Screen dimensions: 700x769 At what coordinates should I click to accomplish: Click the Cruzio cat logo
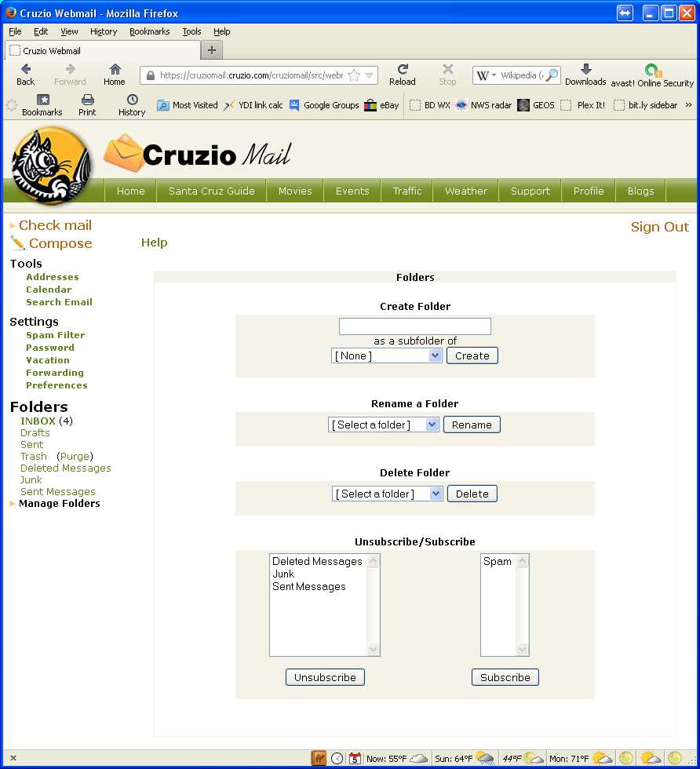pyautogui.click(x=52, y=166)
